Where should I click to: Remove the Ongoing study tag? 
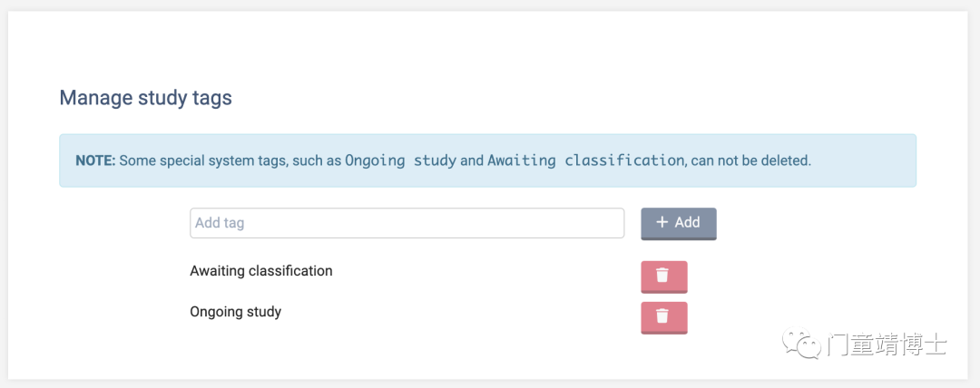[x=664, y=317]
